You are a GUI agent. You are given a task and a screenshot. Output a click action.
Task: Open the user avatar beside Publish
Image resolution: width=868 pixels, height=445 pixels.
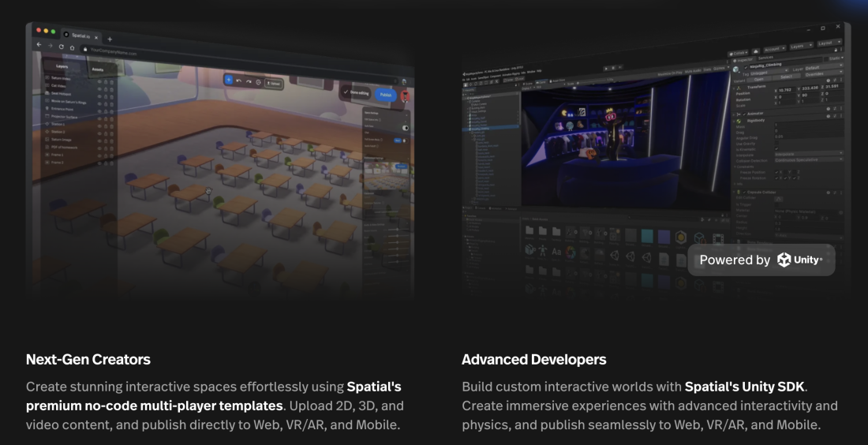click(406, 96)
